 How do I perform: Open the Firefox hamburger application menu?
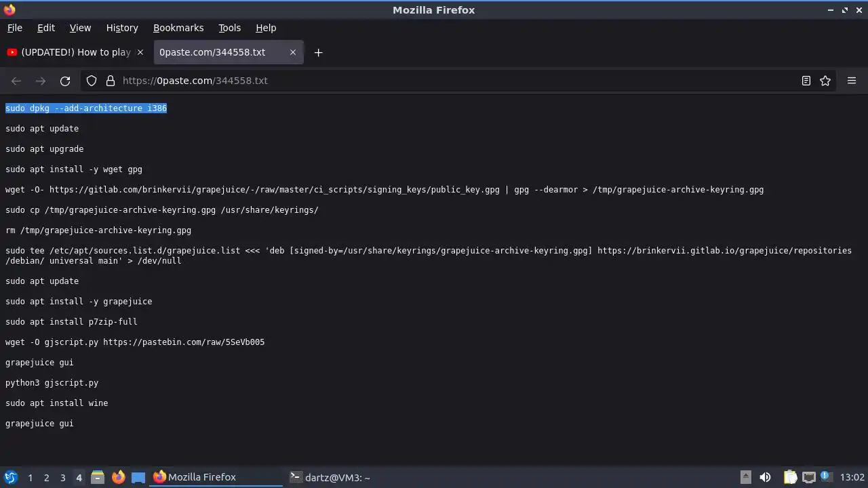click(x=852, y=81)
